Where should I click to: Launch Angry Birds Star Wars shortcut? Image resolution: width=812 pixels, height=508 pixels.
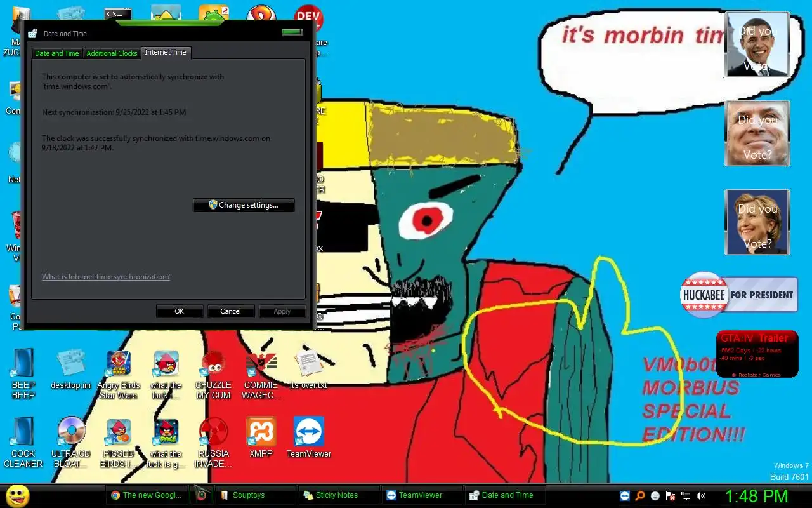click(x=118, y=375)
